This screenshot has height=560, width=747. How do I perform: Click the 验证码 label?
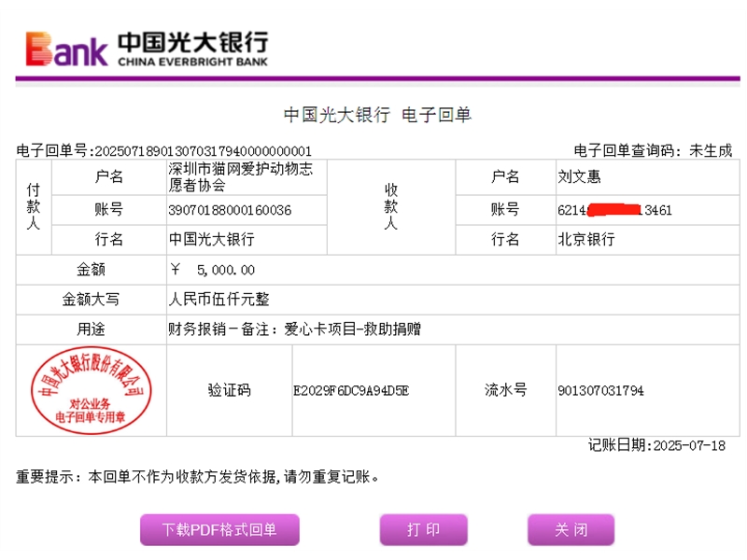(x=229, y=390)
